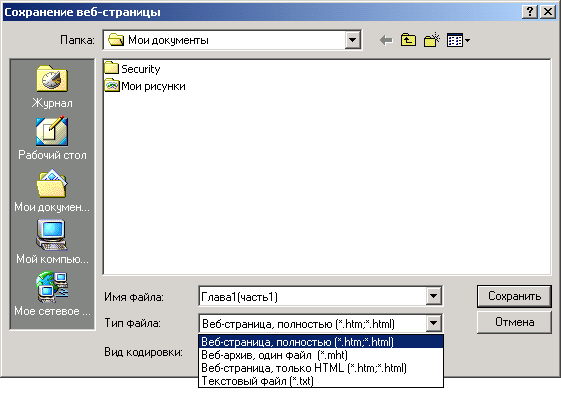Select highlighted Веб-страница, полностью option
Screen dimensions: 561x398
coord(321,342)
